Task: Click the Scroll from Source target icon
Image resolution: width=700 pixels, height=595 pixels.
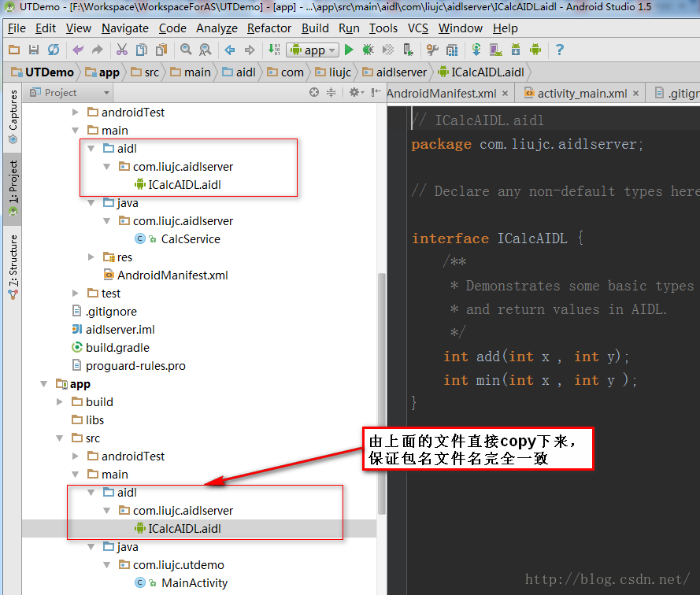Action: click(x=314, y=93)
